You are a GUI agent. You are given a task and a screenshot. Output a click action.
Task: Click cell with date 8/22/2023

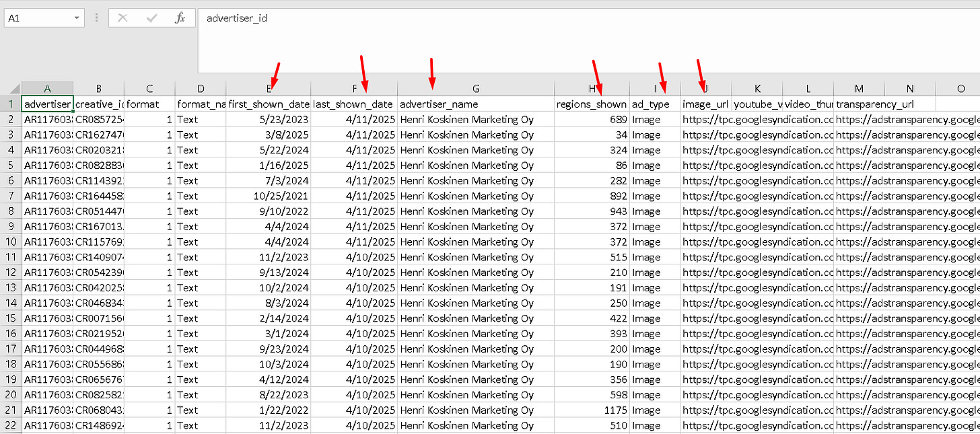pyautogui.click(x=269, y=395)
